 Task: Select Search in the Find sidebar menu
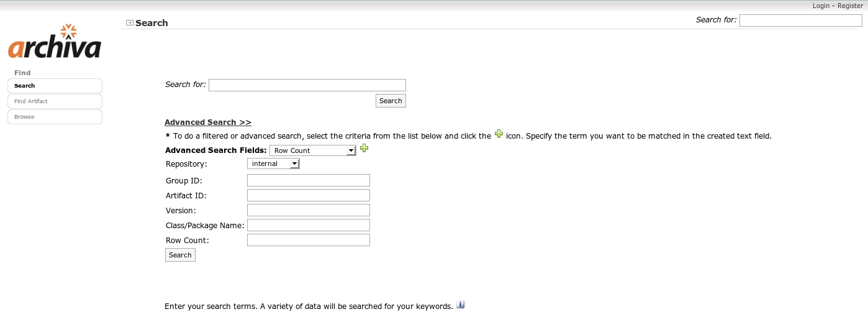pyautogui.click(x=55, y=86)
